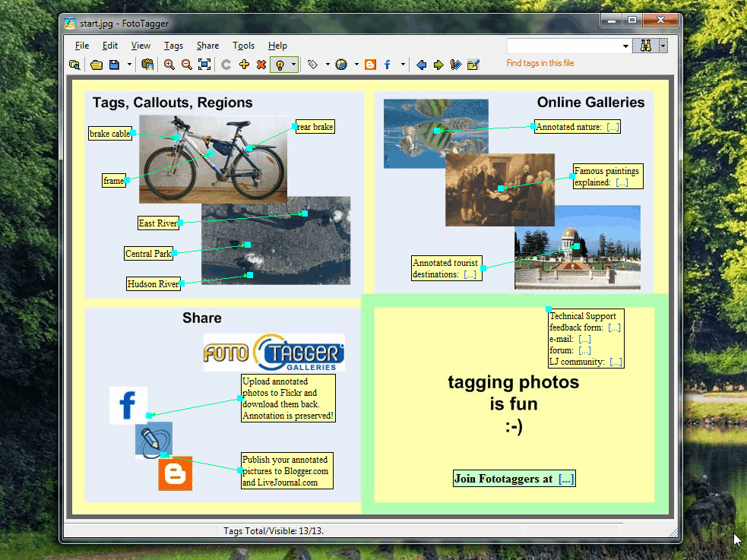Viewport: 747px width, 560px height.
Task: Expand the globe icon dropdown arrow
Action: [356, 65]
